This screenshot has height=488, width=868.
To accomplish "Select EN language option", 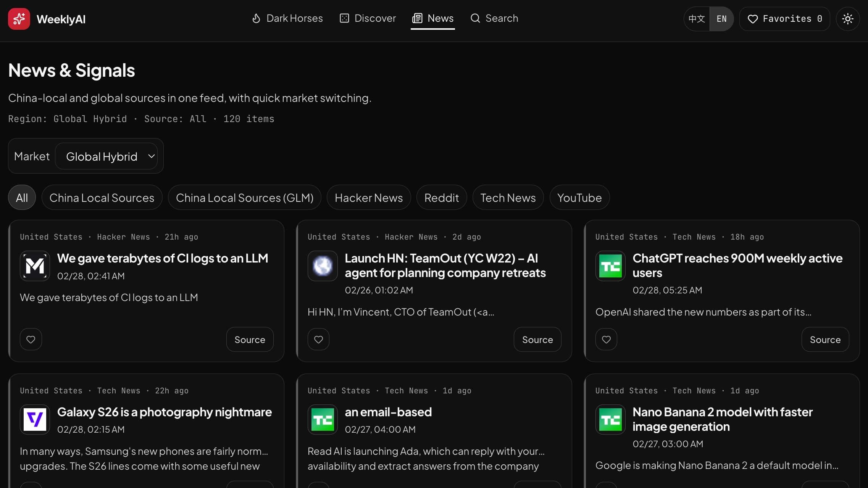I will click(721, 19).
